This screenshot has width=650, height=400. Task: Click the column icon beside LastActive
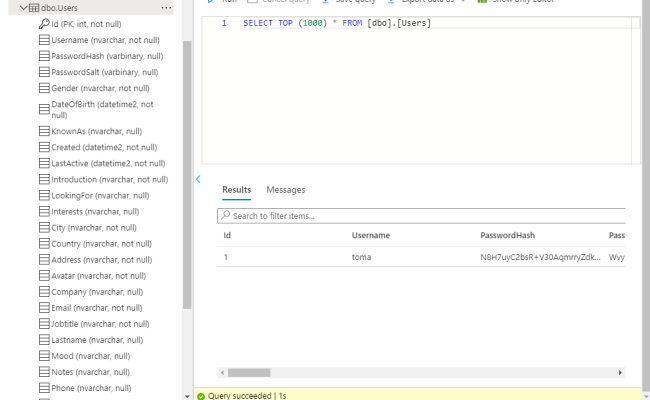tap(44, 163)
